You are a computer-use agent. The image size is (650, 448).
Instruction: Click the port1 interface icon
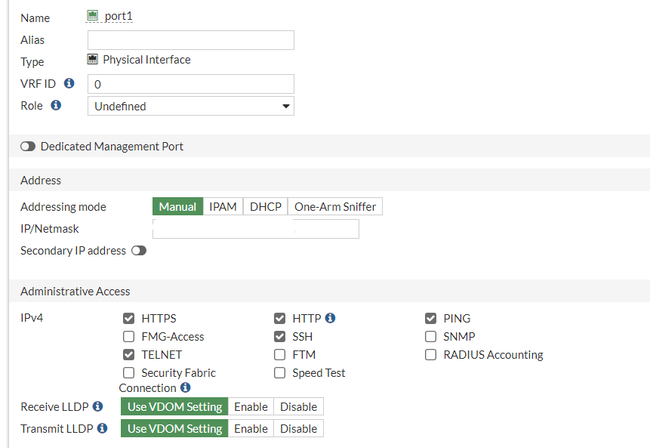point(93,17)
